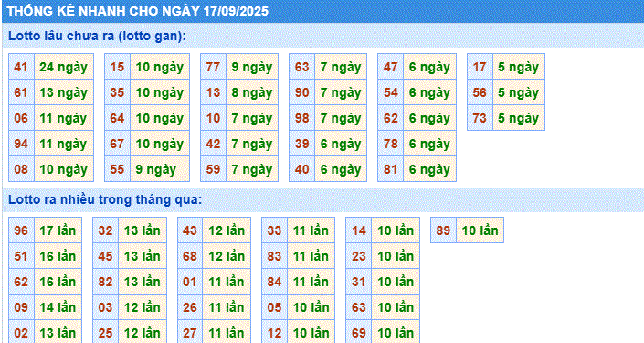
Task: Select number 14 in the frequent table
Action: pos(359,230)
